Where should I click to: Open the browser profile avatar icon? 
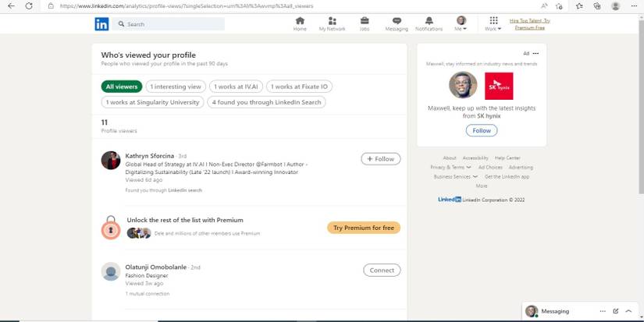coord(615,6)
